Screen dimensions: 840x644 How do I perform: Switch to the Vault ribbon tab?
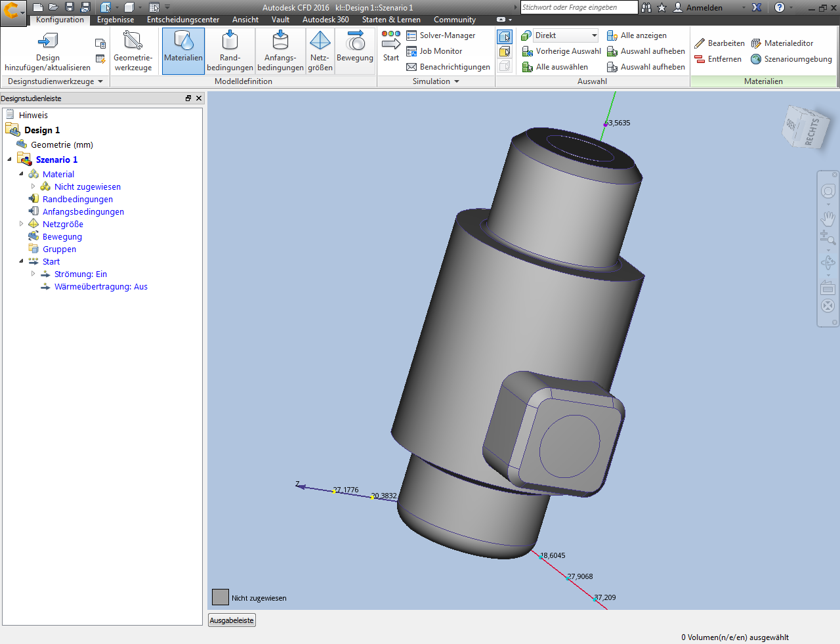[x=280, y=20]
